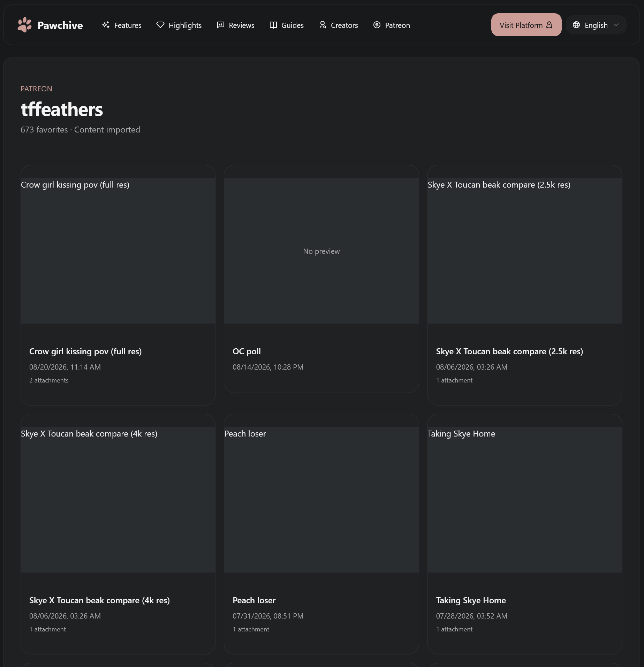This screenshot has height=667, width=644.
Task: Navigate to Guides
Action: [287, 25]
